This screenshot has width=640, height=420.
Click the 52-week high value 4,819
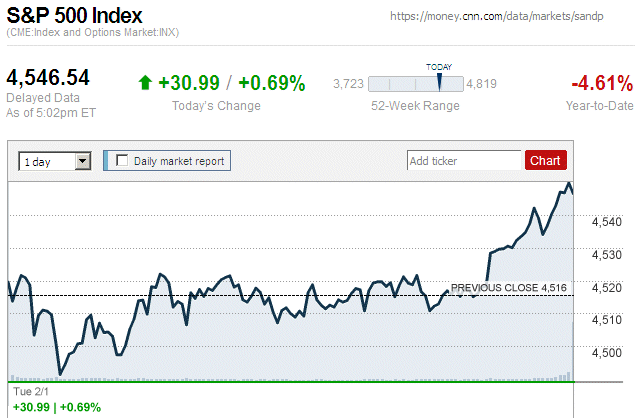pyautogui.click(x=482, y=84)
